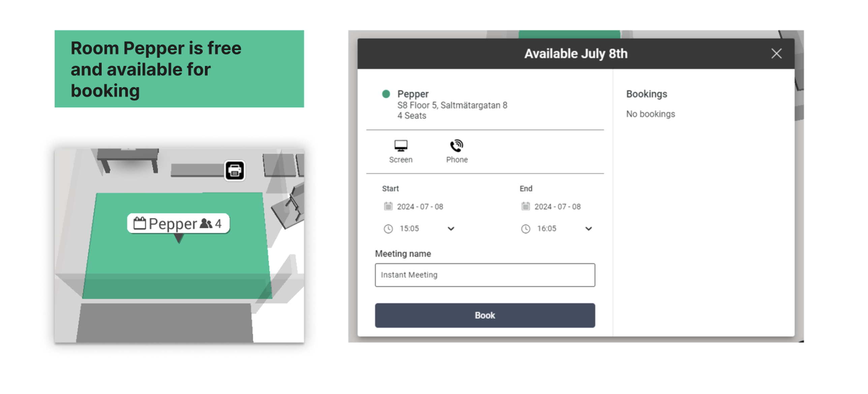Click the Bookings heading in side panel

[x=646, y=94]
